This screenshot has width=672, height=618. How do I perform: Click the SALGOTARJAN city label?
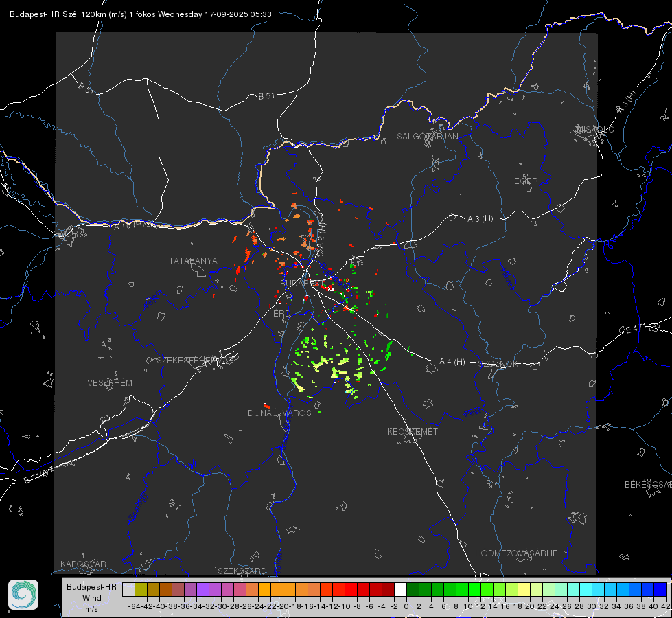point(427,137)
